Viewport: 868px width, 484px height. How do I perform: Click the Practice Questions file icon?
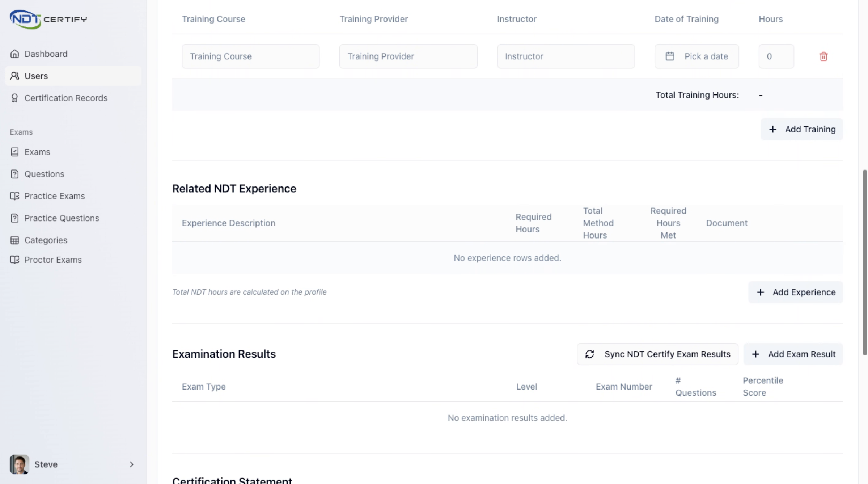click(x=14, y=218)
